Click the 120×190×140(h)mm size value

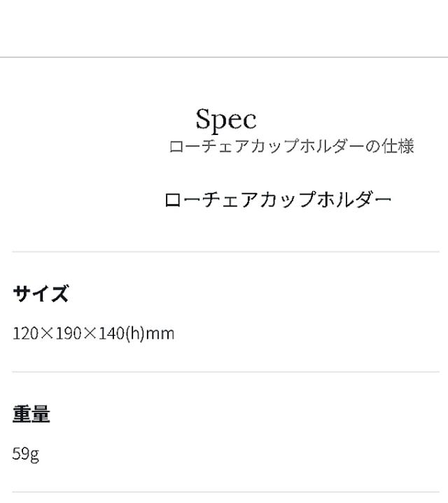93,333
